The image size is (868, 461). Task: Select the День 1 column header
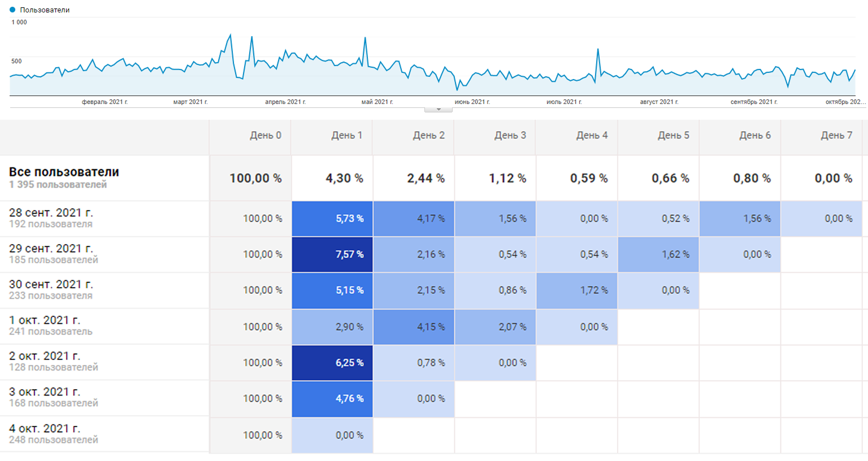point(346,136)
